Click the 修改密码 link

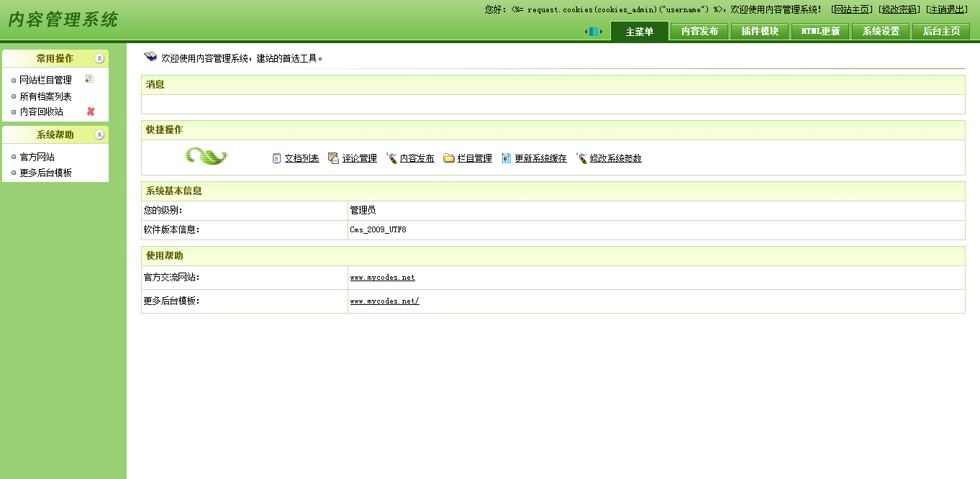(x=899, y=9)
